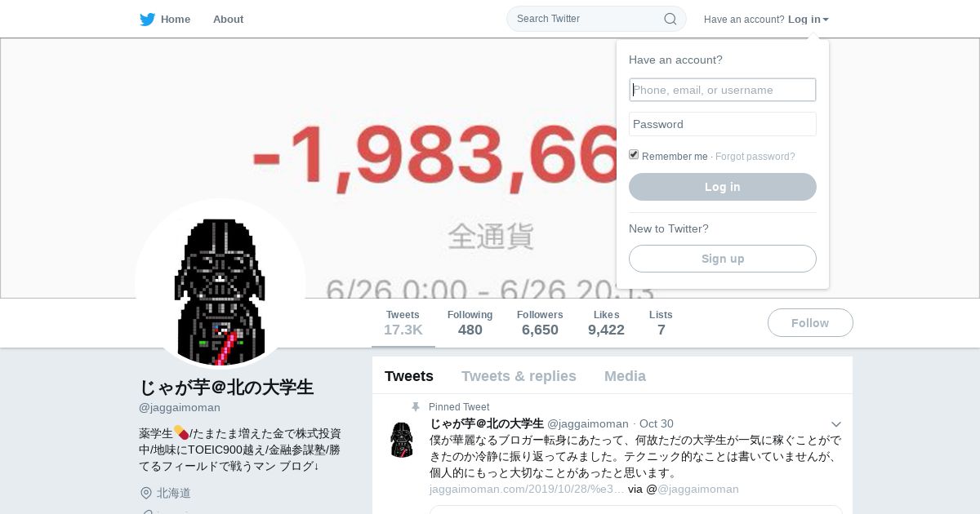Click the location pin icon beside 北海道
The width and height of the screenshot is (980, 514).
146,493
